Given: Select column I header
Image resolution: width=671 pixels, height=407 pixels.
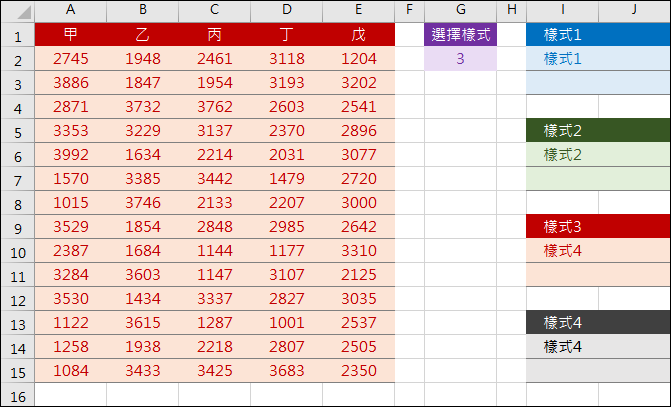Looking at the screenshot, I should [562, 11].
